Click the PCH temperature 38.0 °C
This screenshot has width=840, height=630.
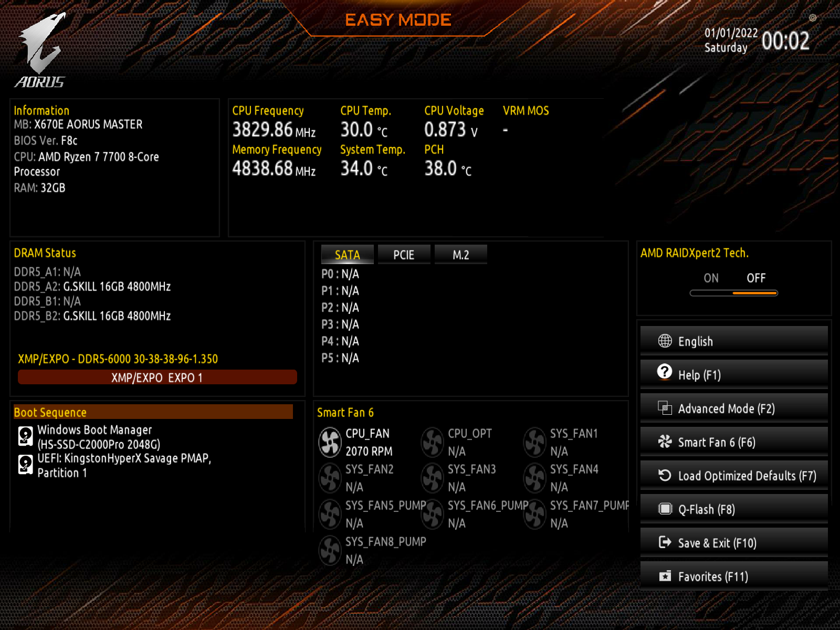click(448, 168)
